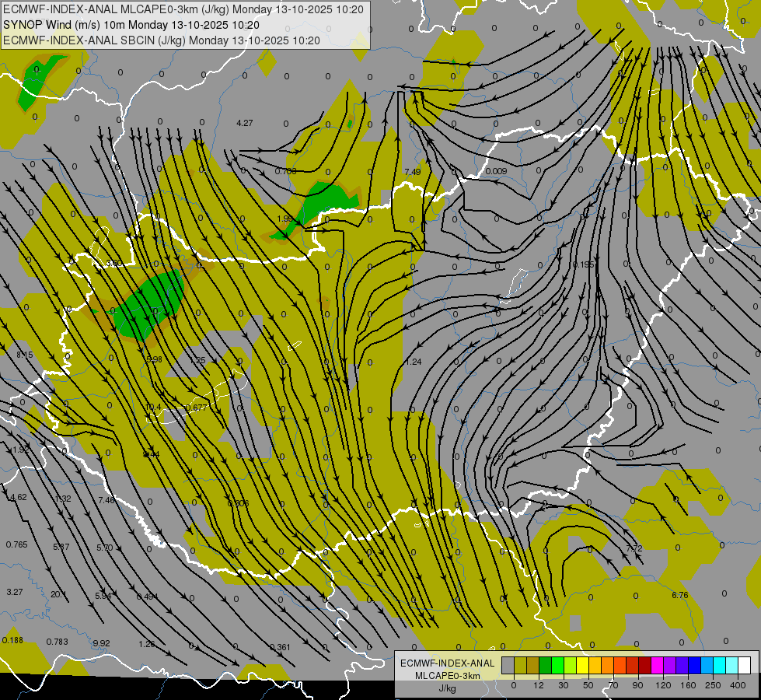This screenshot has height=700, width=761.
Task: Click the map value 0.009
Action: [496, 171]
